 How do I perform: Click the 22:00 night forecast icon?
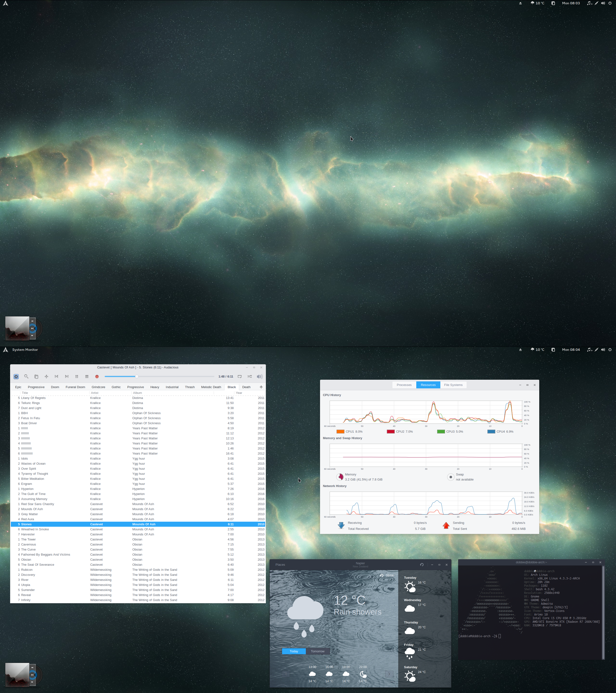click(363, 674)
